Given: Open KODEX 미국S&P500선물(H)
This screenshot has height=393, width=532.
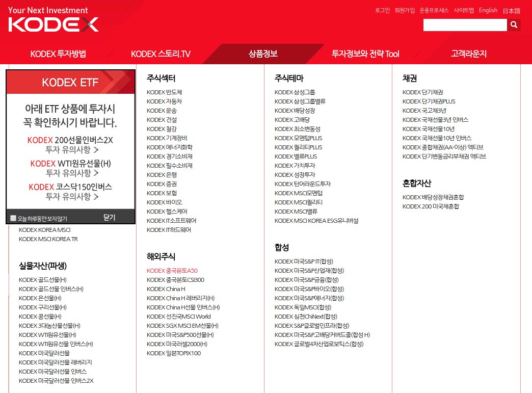Looking at the screenshot, I should tap(180, 334).
